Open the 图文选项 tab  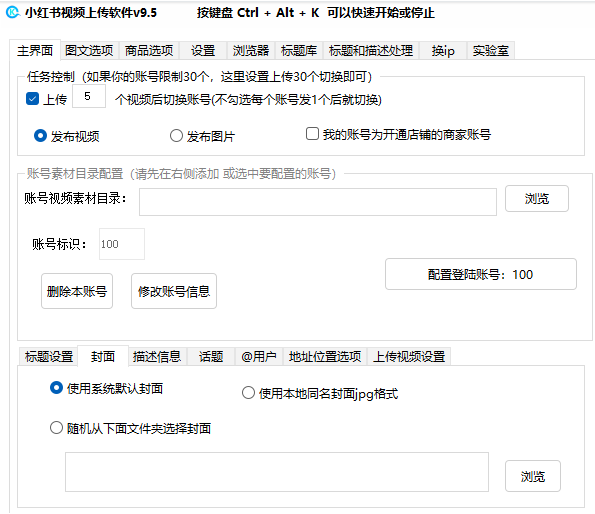point(89,50)
